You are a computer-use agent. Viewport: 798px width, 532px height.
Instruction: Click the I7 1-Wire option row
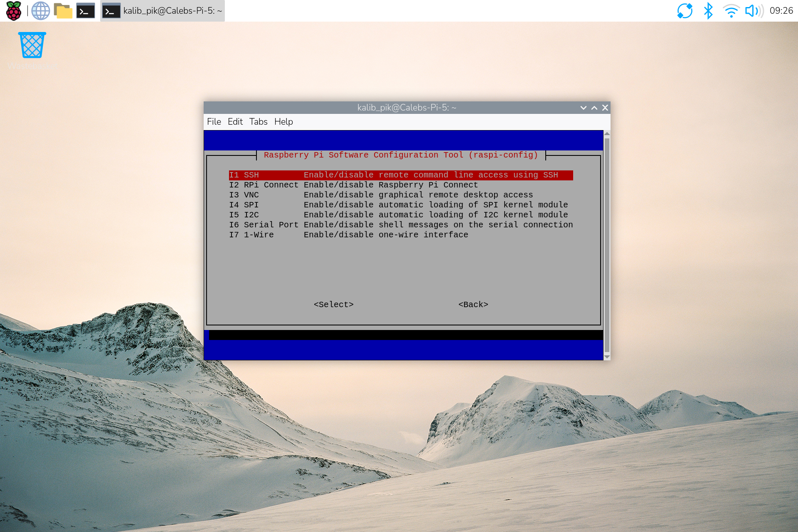[x=401, y=235]
